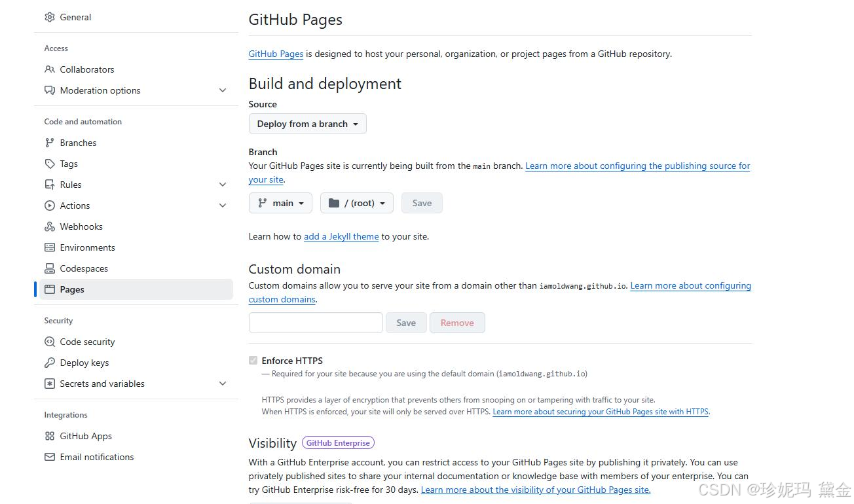854x504 pixels.
Task: Follow 'Learn more about configuring the publishing source' link
Action: pyautogui.click(x=637, y=166)
